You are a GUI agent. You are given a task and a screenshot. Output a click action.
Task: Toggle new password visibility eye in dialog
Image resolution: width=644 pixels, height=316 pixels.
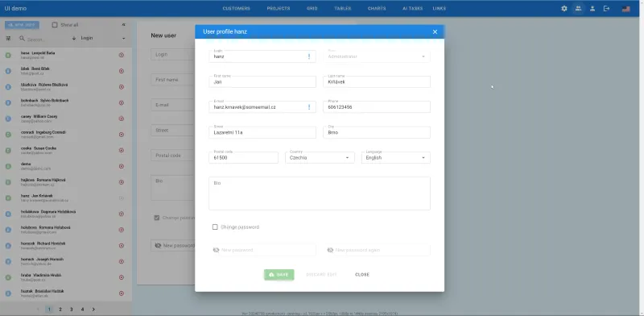tap(216, 250)
